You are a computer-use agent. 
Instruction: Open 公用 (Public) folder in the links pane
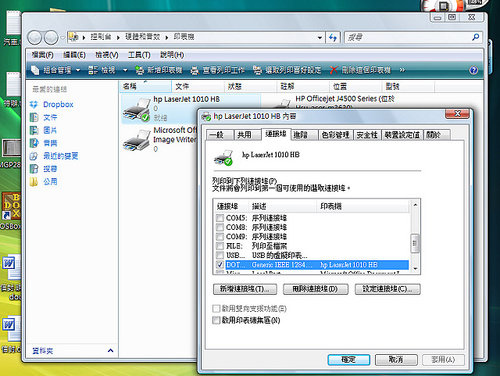[44, 182]
